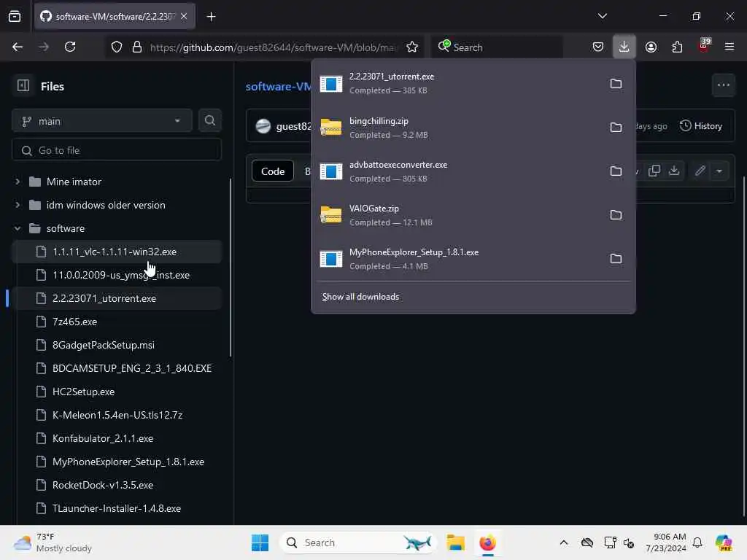This screenshot has width=747, height=560.
Task: Select 8GadgetPackSetup.msi in file tree
Action: (117, 345)
